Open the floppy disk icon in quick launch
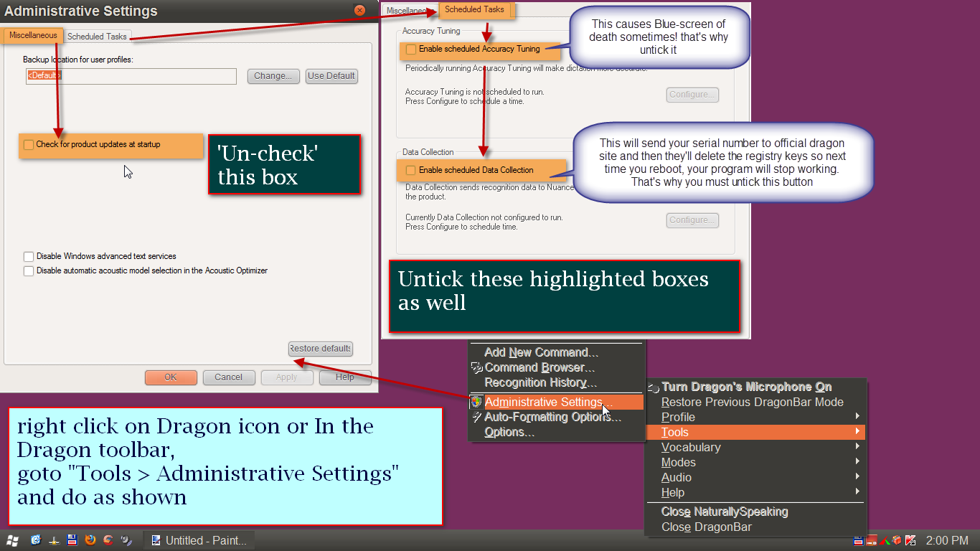The height and width of the screenshot is (551, 980). (72, 540)
